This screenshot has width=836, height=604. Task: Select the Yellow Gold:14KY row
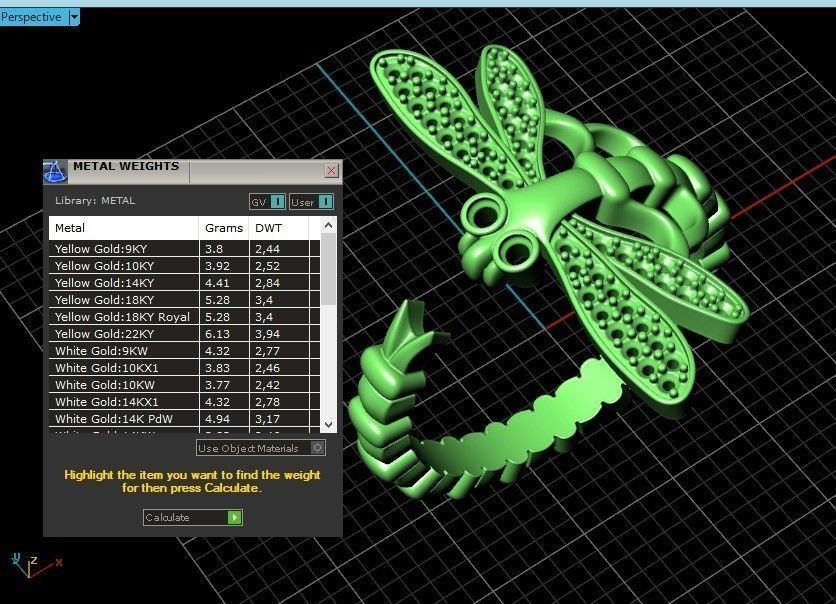pyautogui.click(x=184, y=283)
